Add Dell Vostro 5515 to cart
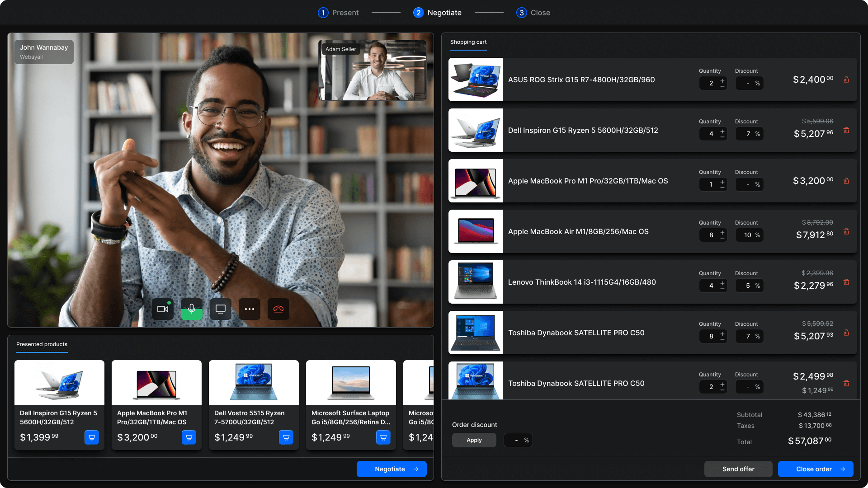 click(286, 437)
